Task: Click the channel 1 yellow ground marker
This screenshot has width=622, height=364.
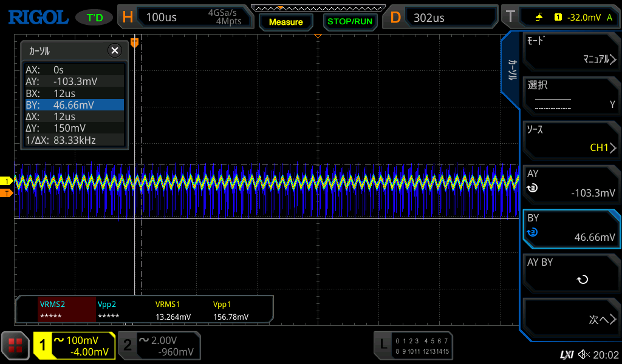Action: (7, 181)
